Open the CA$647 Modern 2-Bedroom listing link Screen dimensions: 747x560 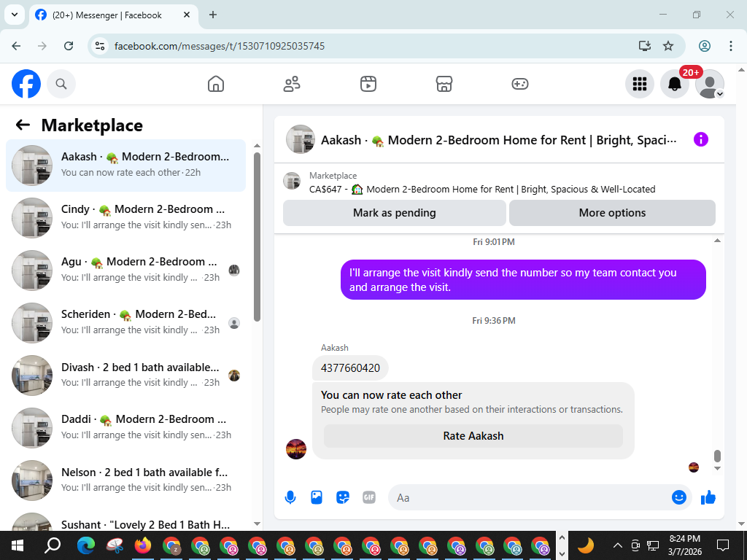tap(482, 189)
